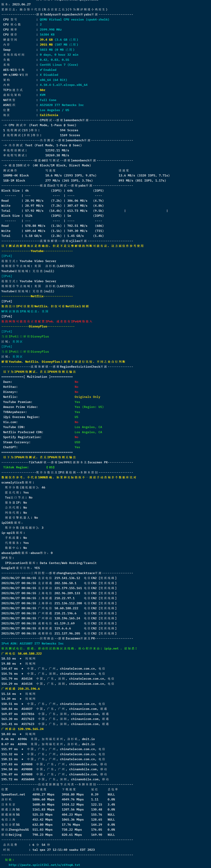Click the VM-x/AMD-V Disabled status

49,75
